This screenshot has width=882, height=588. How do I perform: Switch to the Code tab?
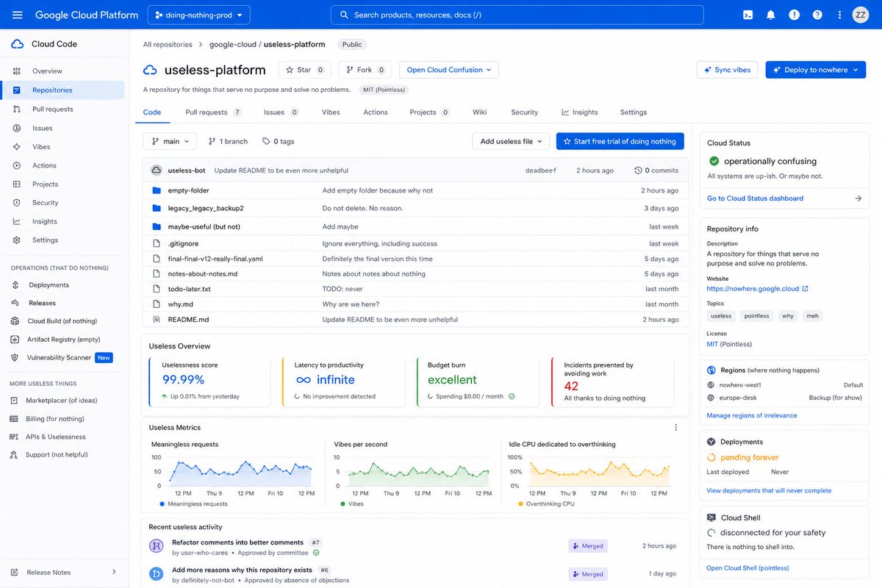[x=152, y=112]
